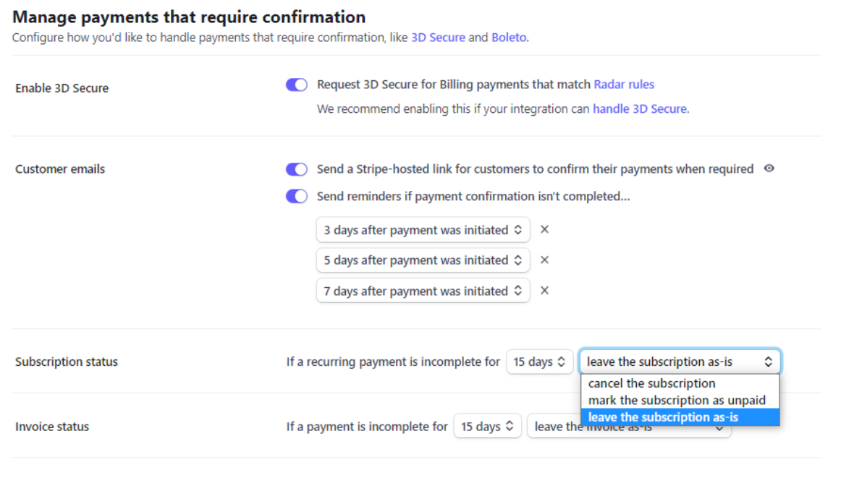
Task: Disable the Stripe-hosted link email switch
Action: click(x=296, y=168)
